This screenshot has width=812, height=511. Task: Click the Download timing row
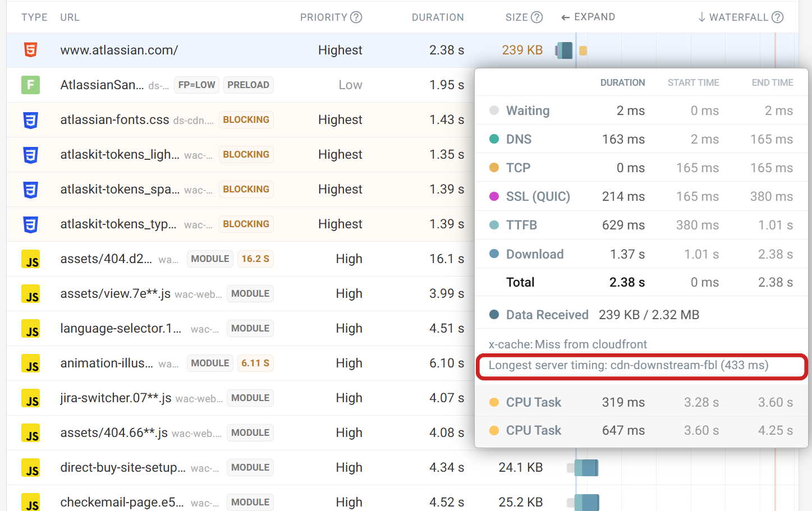click(x=641, y=254)
